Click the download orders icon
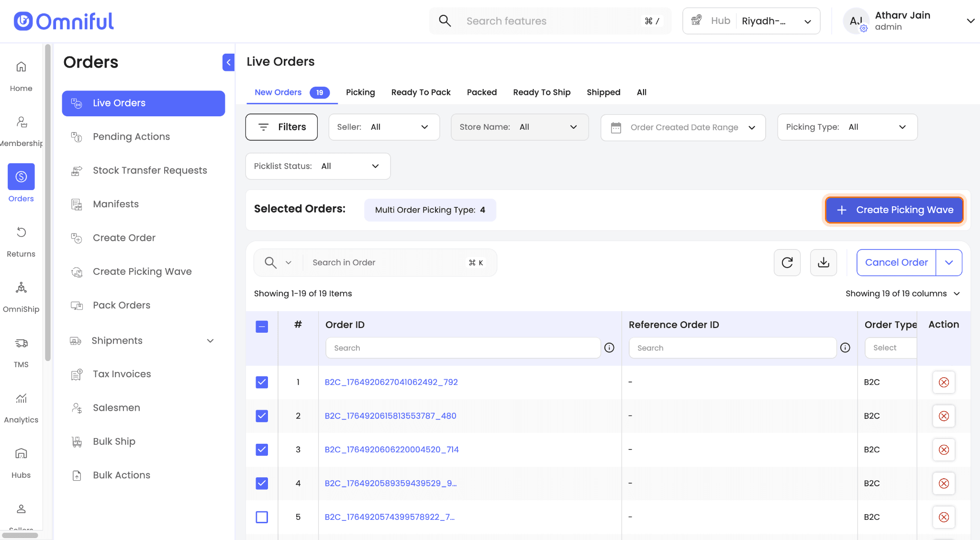The height and width of the screenshot is (540, 980). pyautogui.click(x=824, y=262)
